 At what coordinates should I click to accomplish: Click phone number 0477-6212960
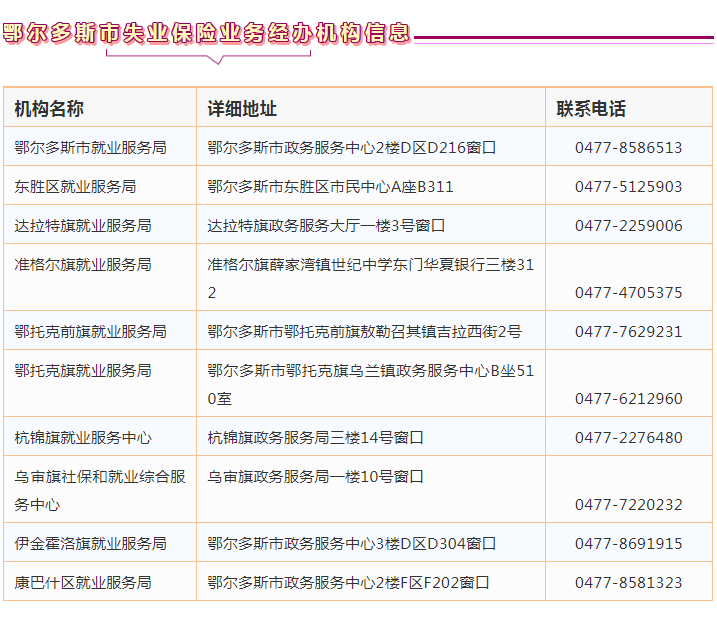point(629,398)
